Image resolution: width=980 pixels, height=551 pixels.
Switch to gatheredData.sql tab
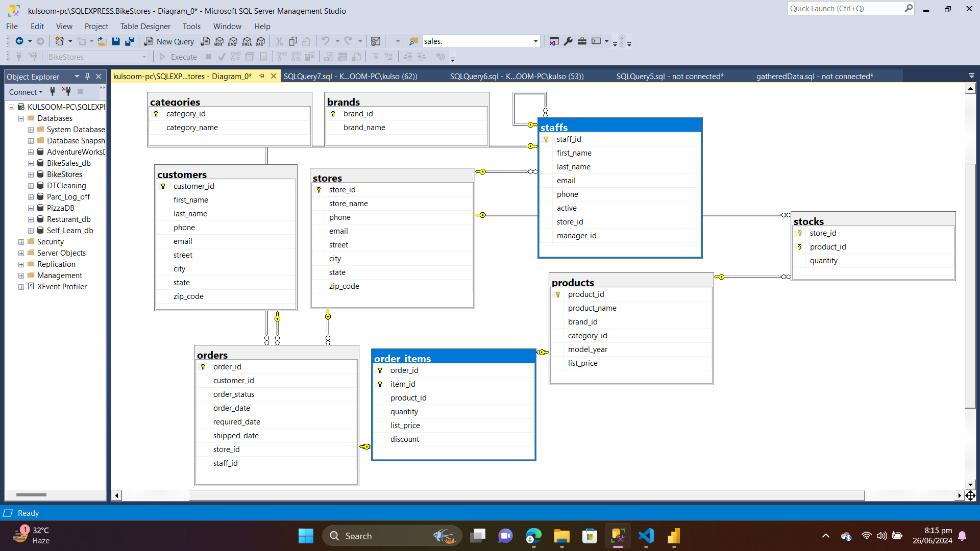815,76
